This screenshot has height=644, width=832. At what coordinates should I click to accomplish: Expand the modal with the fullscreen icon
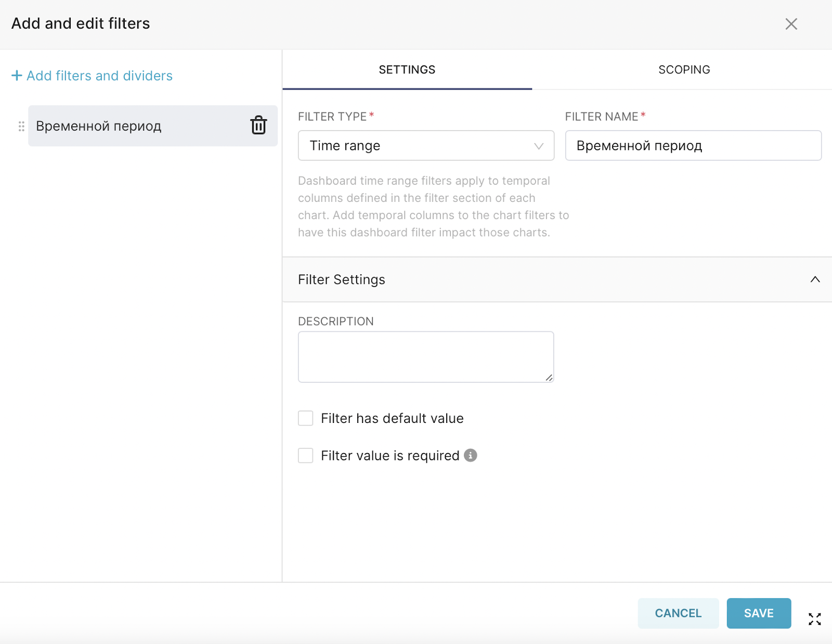coord(814,619)
